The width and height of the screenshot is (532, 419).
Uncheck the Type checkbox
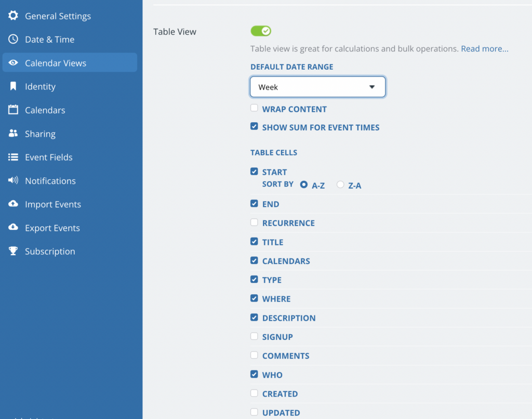click(254, 279)
